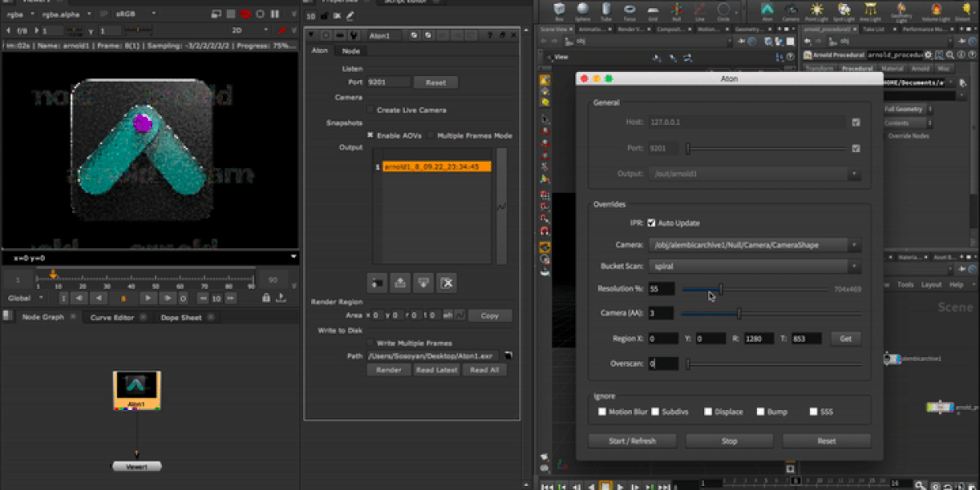Open the sRGB colorspace dropdown in viewer
This screenshot has height=490, width=980.
pyautogui.click(x=131, y=14)
